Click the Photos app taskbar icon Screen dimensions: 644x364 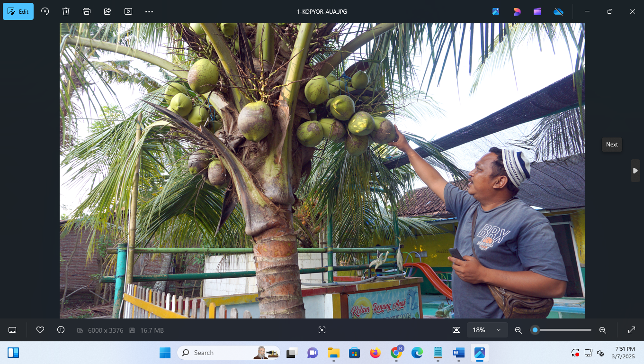[480, 353]
